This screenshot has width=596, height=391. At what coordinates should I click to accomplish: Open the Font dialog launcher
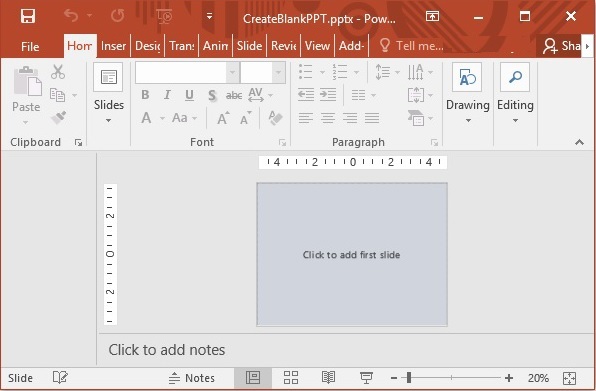[x=282, y=142]
